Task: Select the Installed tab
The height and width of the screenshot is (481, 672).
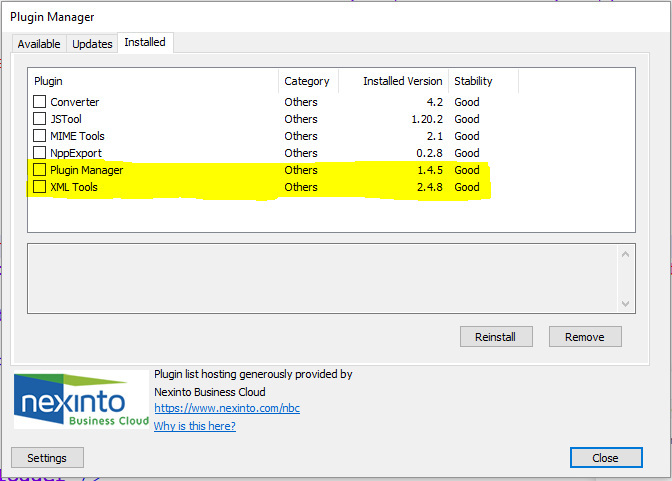Action: click(x=145, y=42)
